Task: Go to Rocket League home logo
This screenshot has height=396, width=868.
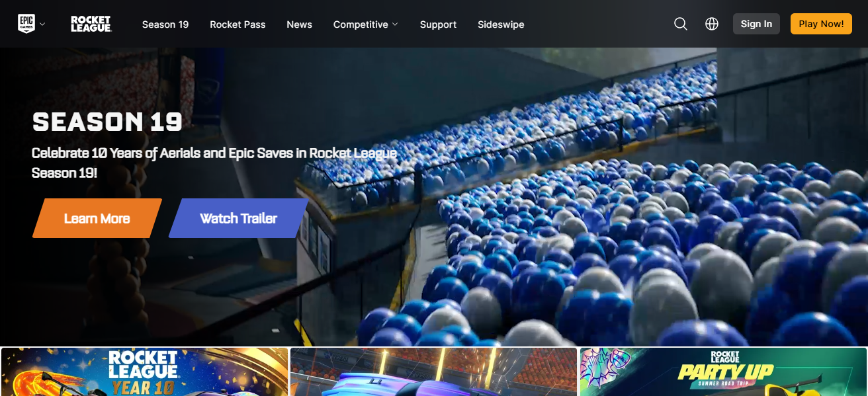Action: (91, 24)
